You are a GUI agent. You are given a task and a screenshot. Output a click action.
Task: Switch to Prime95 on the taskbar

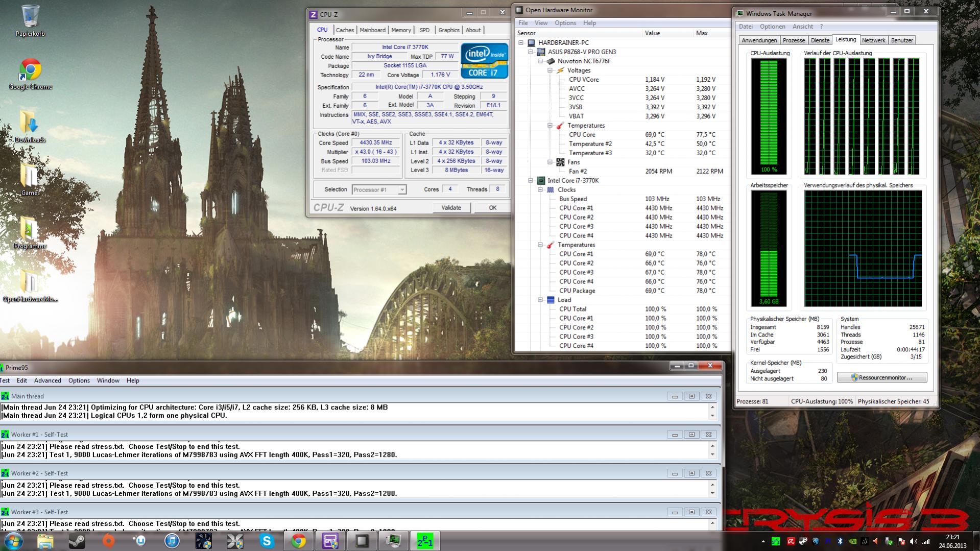pos(425,541)
